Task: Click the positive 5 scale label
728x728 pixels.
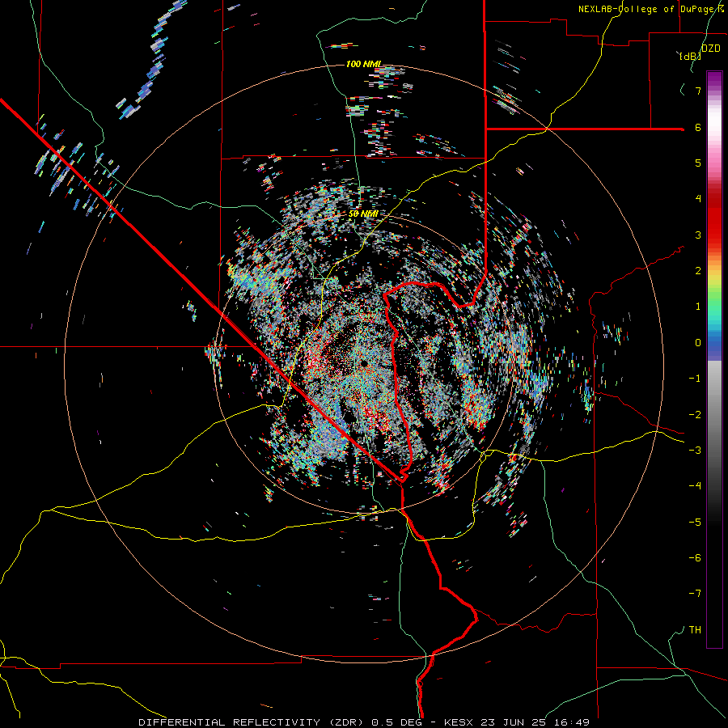Action: click(x=698, y=163)
